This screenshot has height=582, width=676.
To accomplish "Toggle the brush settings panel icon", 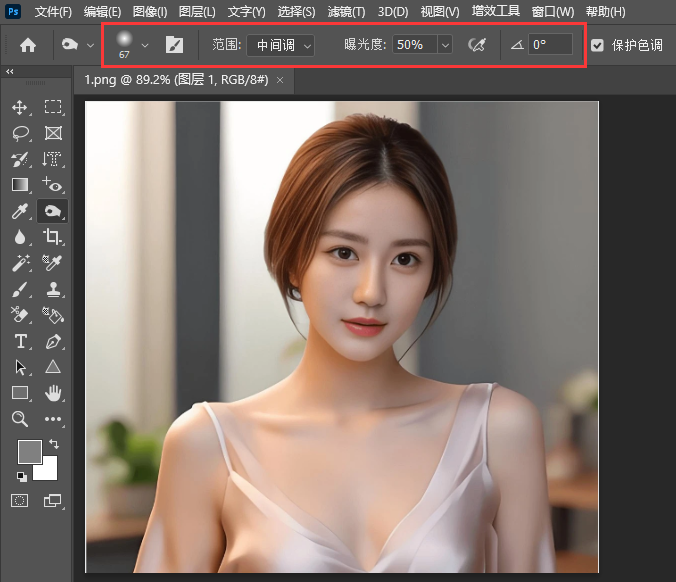I will [175, 45].
